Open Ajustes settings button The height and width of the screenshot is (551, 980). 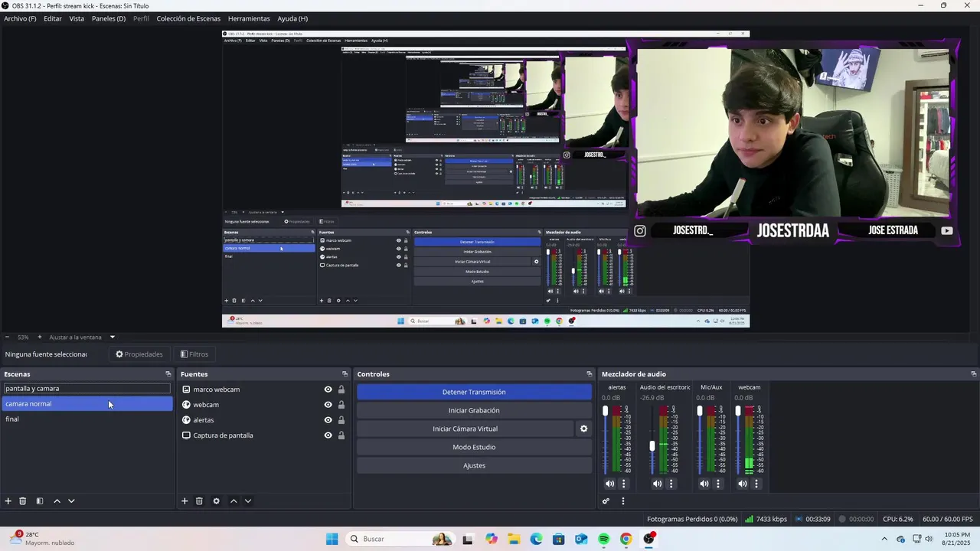474,465
